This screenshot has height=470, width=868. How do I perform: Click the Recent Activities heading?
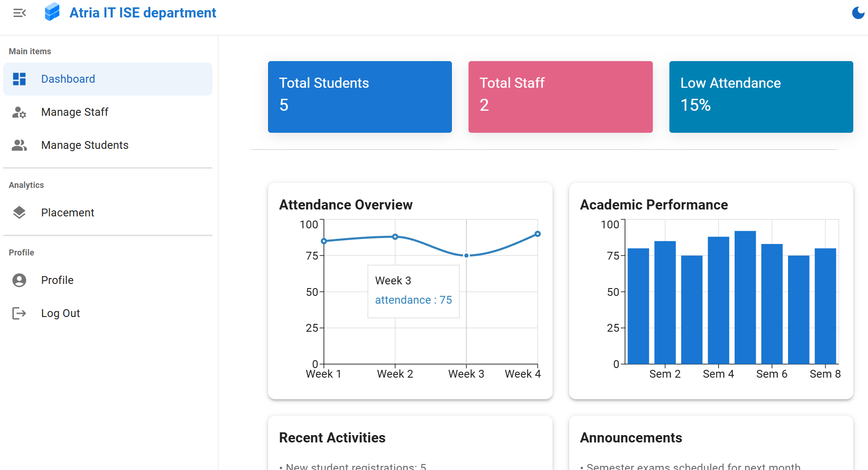[x=332, y=438]
